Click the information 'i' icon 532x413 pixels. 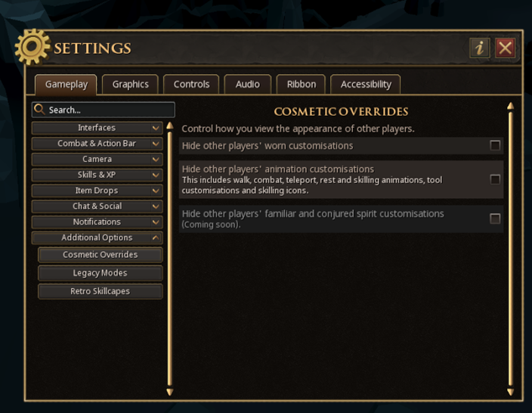click(479, 48)
